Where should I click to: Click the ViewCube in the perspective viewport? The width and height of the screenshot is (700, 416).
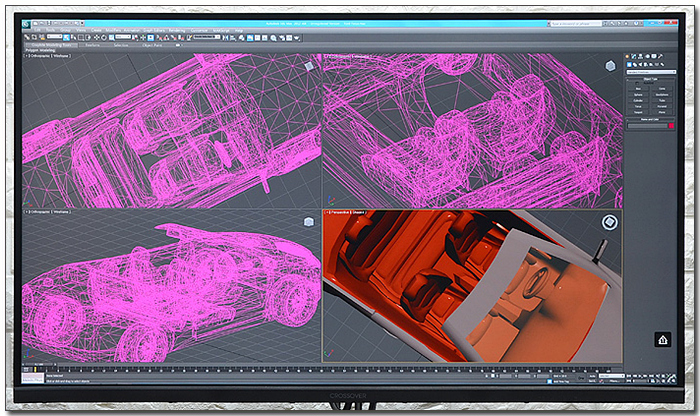[x=609, y=223]
